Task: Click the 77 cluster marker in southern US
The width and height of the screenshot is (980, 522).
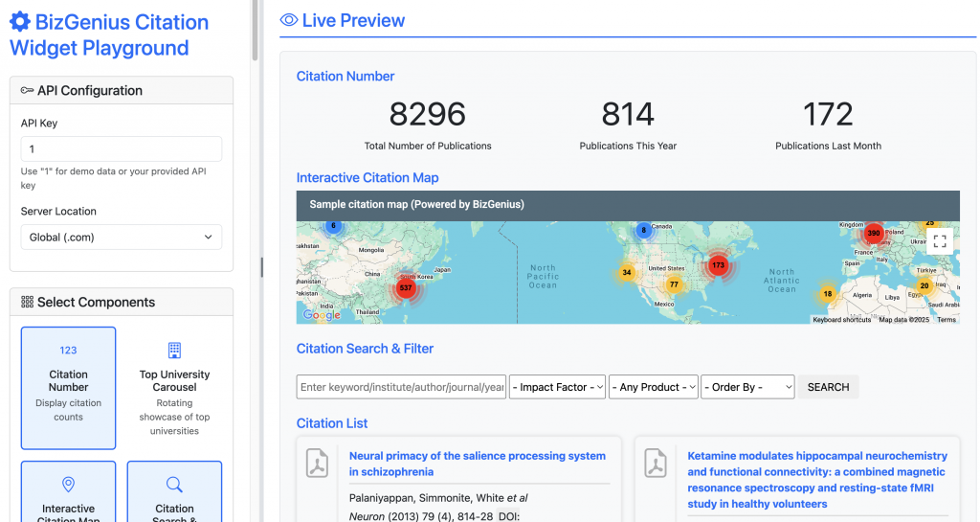Action: (x=674, y=284)
